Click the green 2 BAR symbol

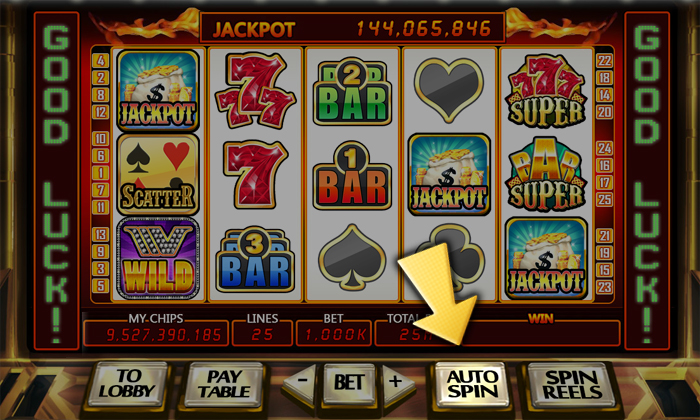pyautogui.click(x=352, y=92)
